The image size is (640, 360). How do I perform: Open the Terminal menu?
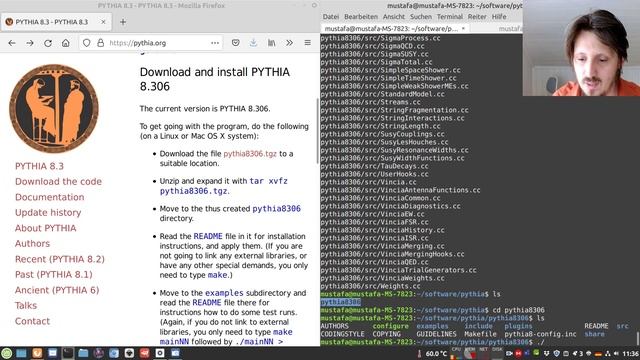449,17
